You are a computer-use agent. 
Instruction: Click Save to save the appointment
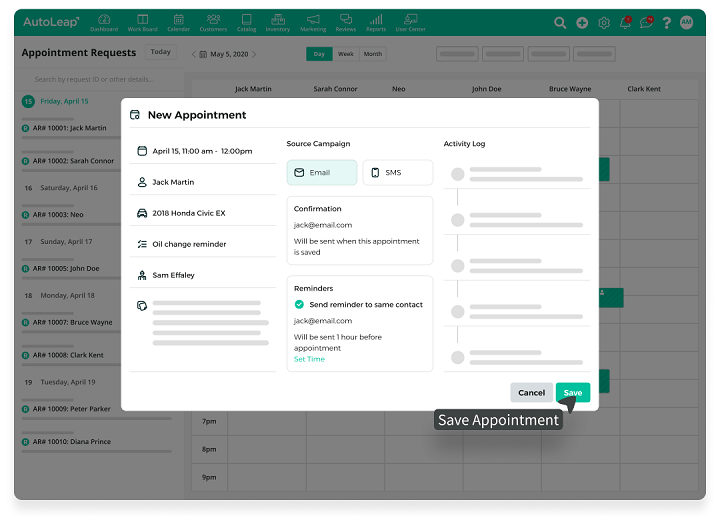(572, 393)
